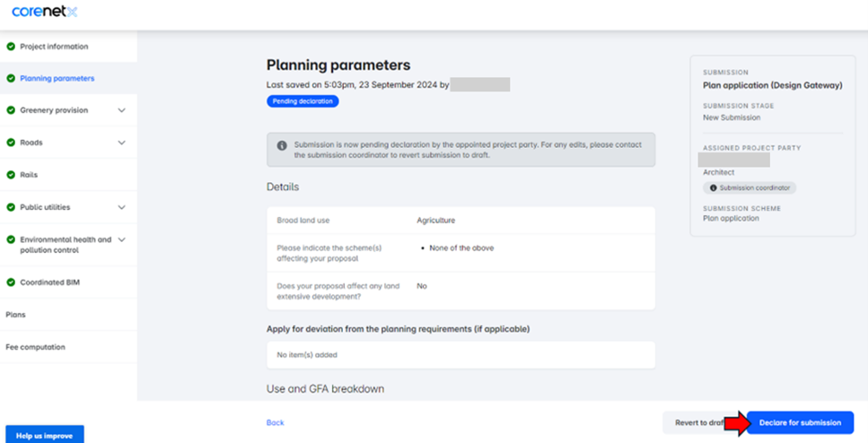Expand the Greenery provision section
The width and height of the screenshot is (868, 443).
pos(122,110)
